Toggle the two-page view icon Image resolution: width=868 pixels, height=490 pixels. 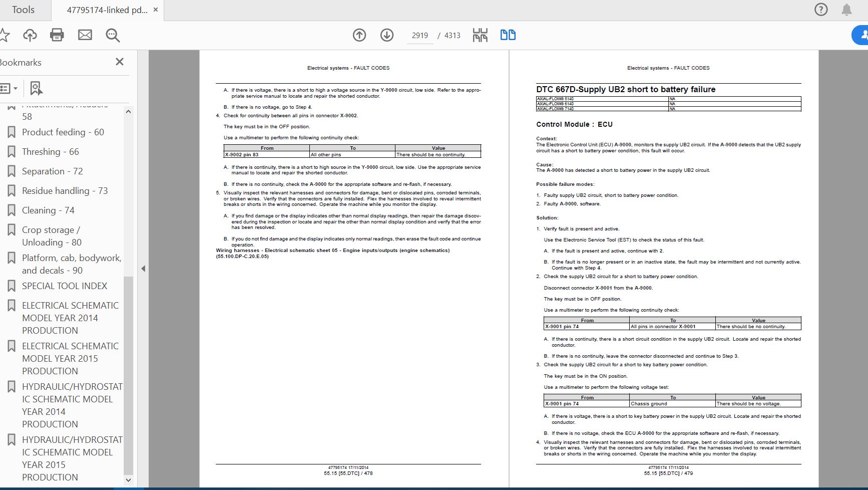(x=508, y=35)
